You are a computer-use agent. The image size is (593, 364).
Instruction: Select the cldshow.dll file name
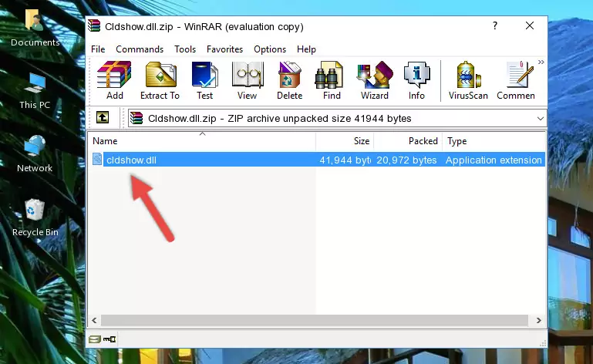[x=131, y=160]
